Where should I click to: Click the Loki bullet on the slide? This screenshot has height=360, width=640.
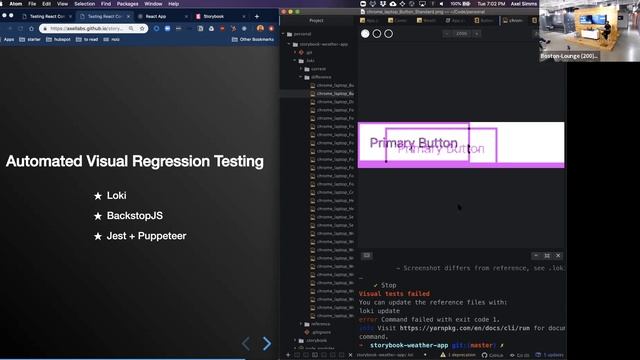tap(116, 196)
